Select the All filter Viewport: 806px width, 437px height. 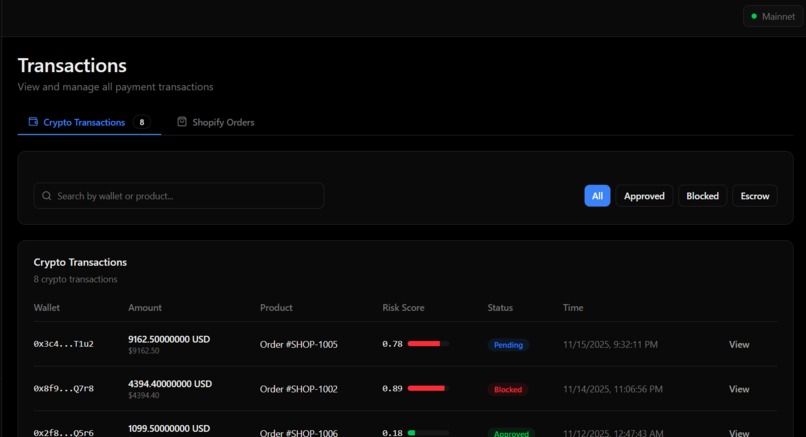click(x=597, y=196)
